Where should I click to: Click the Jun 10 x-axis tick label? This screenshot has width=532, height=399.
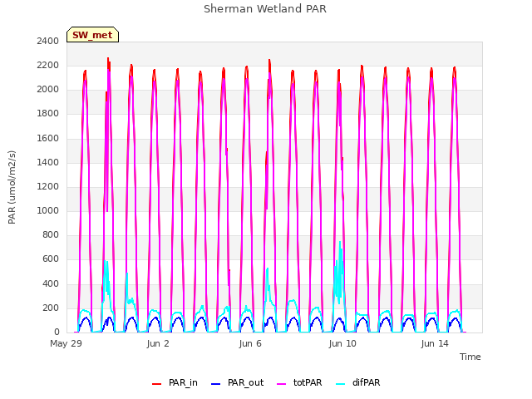click(342, 343)
